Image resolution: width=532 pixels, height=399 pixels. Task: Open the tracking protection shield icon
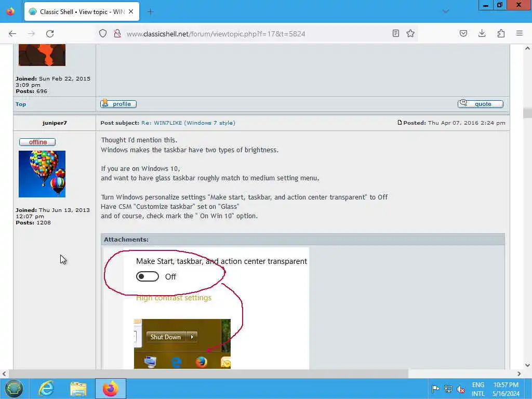pos(103,33)
